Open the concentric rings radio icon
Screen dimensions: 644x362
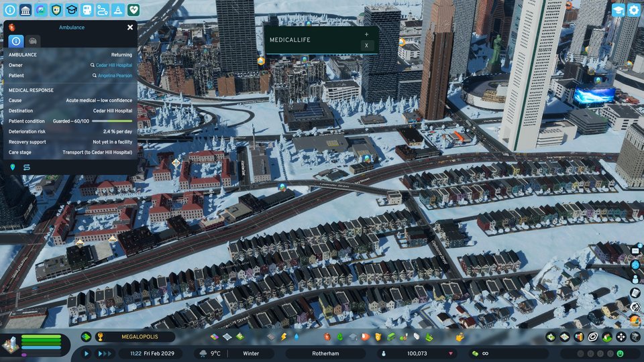pyautogui.click(x=592, y=337)
